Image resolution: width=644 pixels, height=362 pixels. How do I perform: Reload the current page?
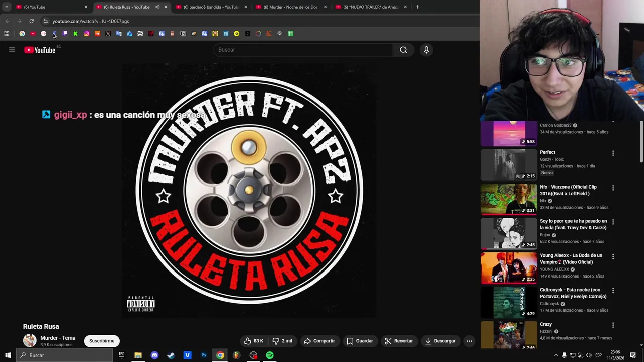click(x=31, y=21)
